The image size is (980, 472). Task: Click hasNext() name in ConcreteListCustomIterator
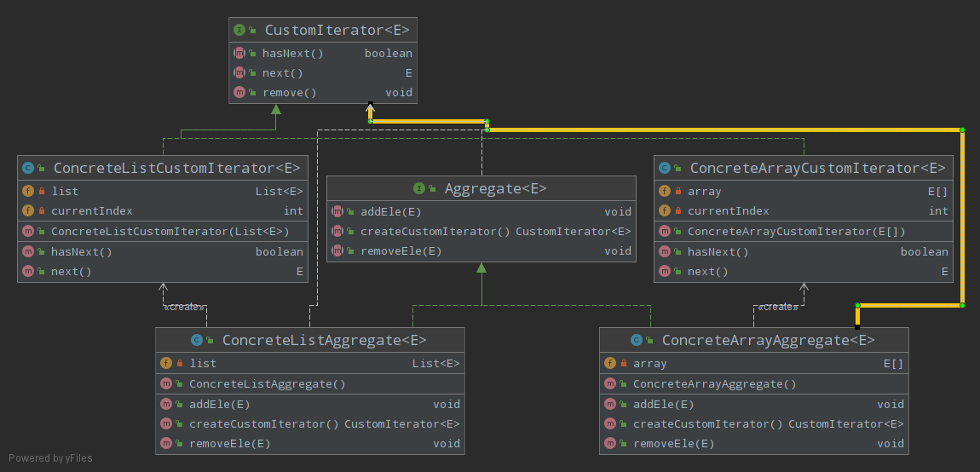pyautogui.click(x=81, y=252)
